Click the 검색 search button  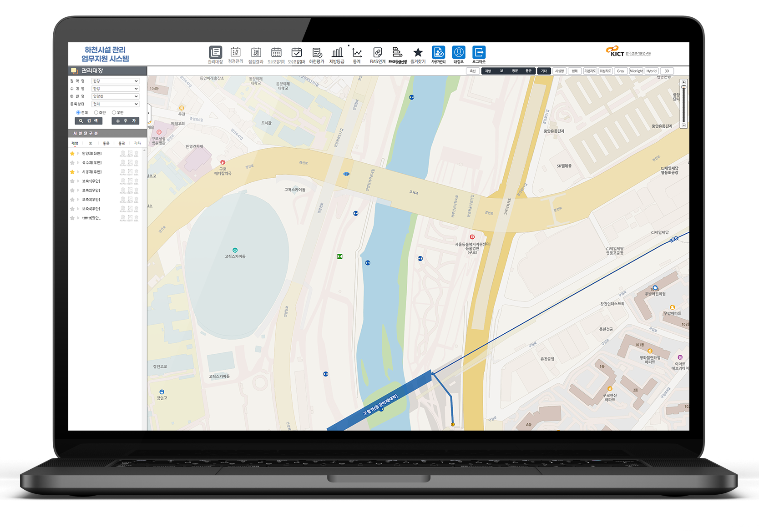coord(88,121)
